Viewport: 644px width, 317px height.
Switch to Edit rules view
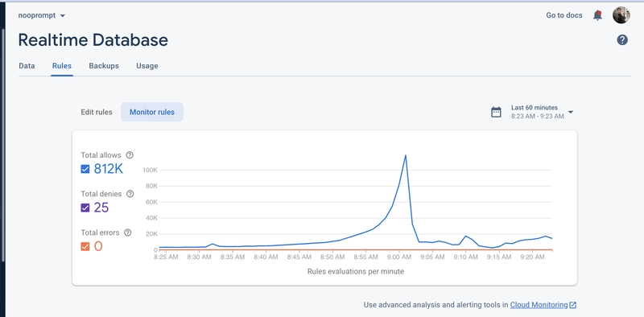97,112
